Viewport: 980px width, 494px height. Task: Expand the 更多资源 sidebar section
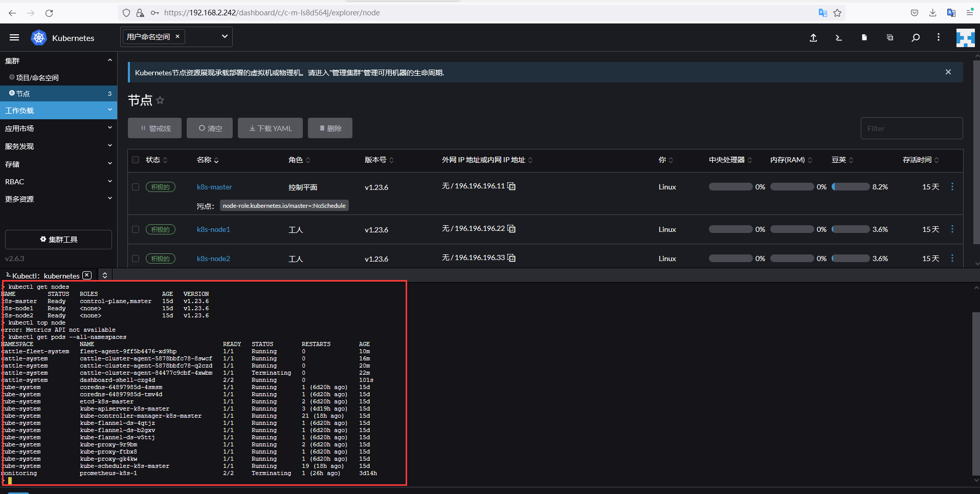pos(109,199)
